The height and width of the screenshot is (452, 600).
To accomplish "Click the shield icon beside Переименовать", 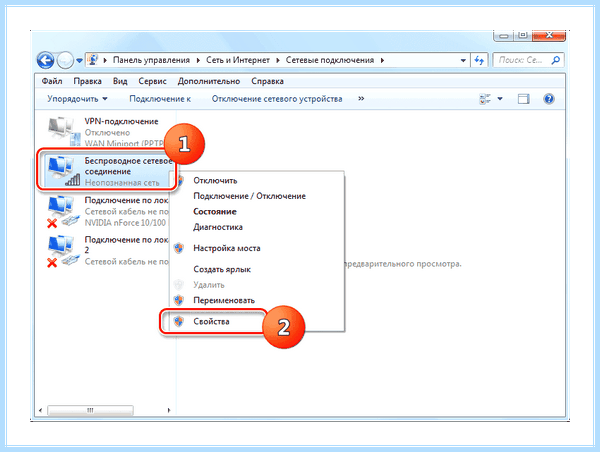I will click(x=179, y=300).
